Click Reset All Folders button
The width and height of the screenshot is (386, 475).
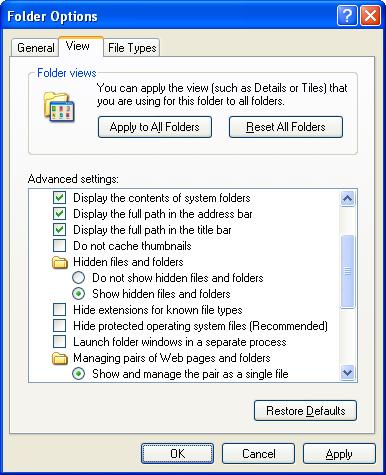286,127
